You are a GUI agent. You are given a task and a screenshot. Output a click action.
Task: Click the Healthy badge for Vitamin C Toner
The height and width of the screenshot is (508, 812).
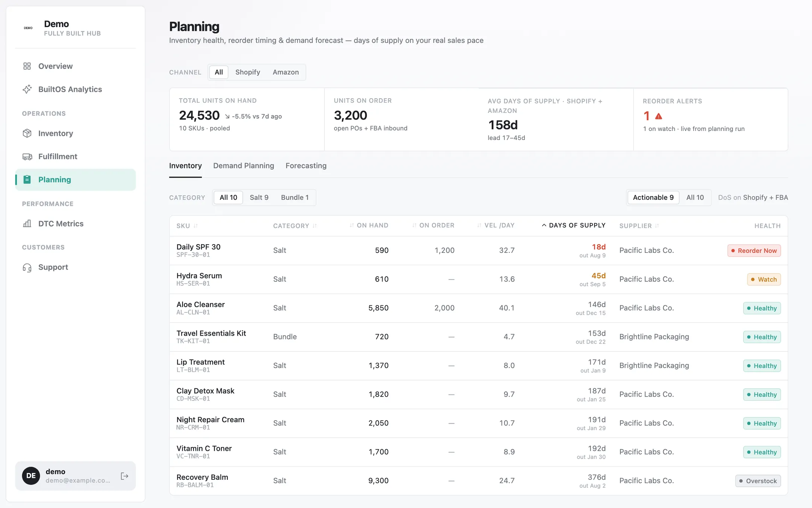point(762,452)
